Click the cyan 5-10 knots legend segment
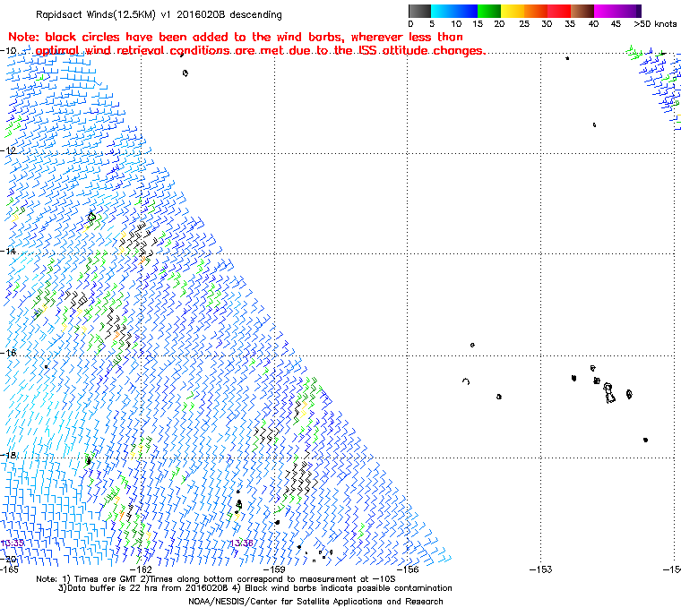The image size is (681, 616). point(443,11)
